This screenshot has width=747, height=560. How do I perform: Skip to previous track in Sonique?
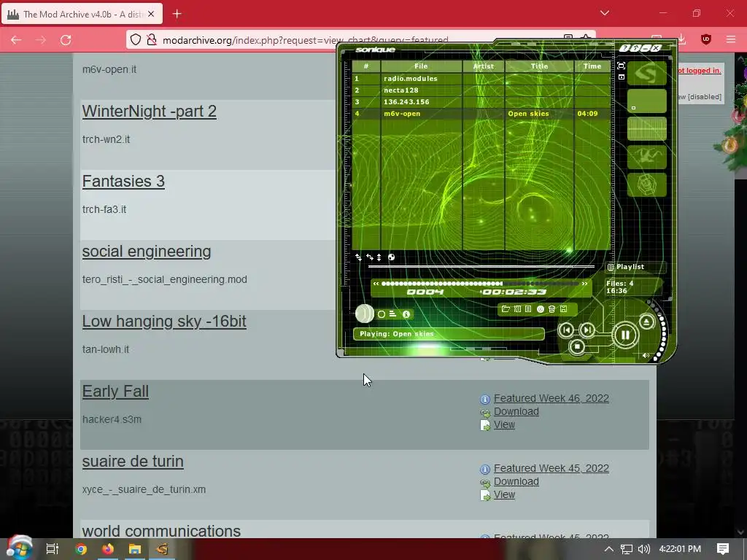point(566,330)
